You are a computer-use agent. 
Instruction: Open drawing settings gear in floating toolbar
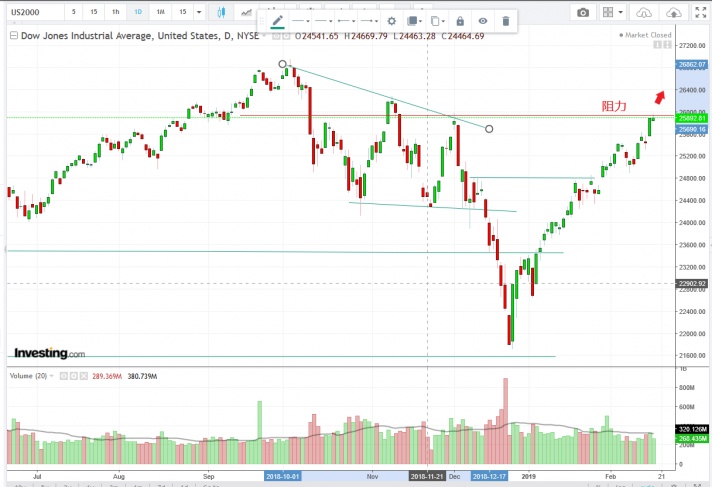coord(391,21)
